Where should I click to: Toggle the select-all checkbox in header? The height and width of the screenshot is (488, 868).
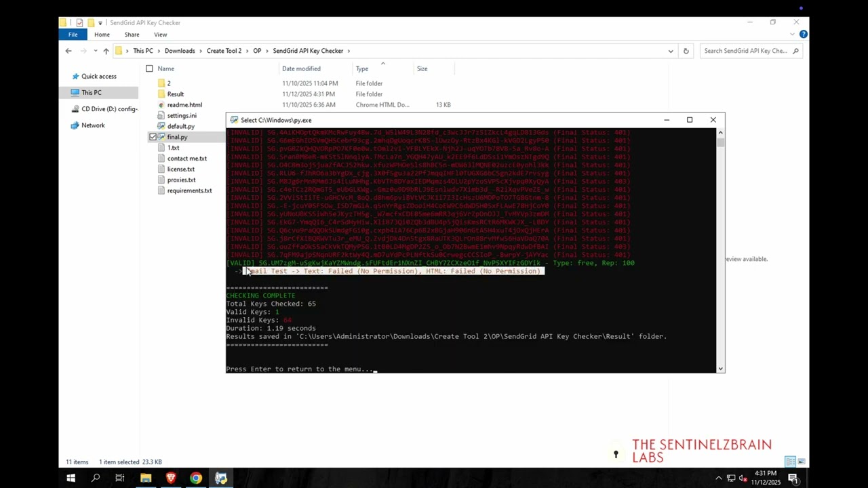coord(149,68)
